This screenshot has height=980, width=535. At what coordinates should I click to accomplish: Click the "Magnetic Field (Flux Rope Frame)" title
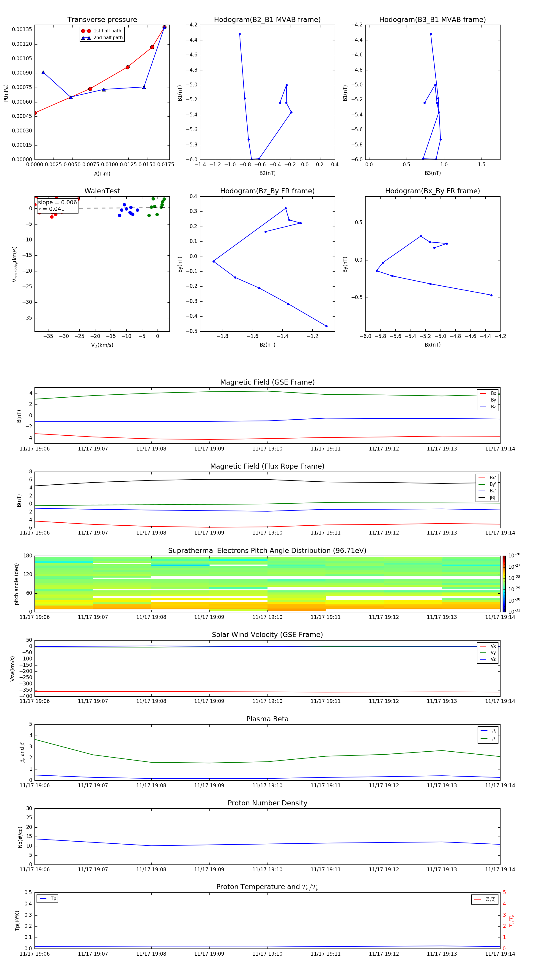coord(267,467)
